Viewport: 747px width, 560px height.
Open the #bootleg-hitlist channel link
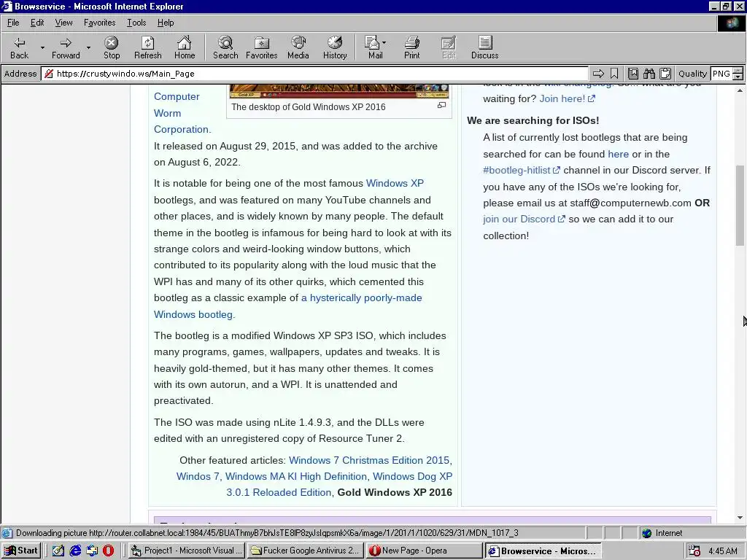click(x=521, y=170)
